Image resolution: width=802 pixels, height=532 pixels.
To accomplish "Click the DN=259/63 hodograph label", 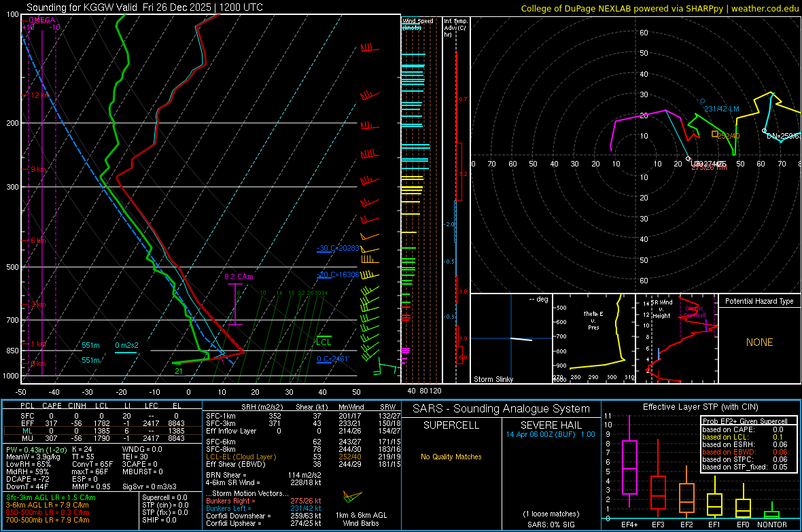I will pos(784,136).
